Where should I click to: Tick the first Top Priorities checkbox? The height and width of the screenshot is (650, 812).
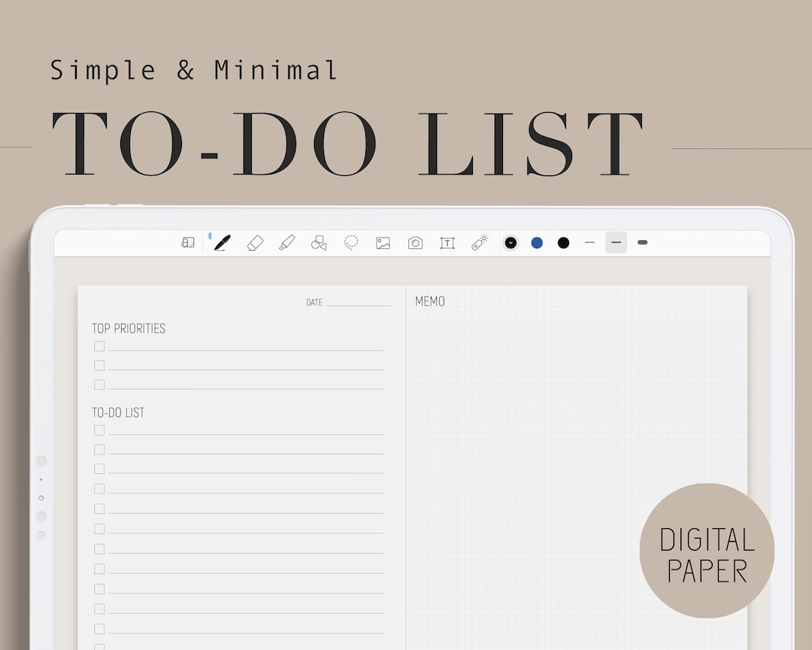[98, 346]
